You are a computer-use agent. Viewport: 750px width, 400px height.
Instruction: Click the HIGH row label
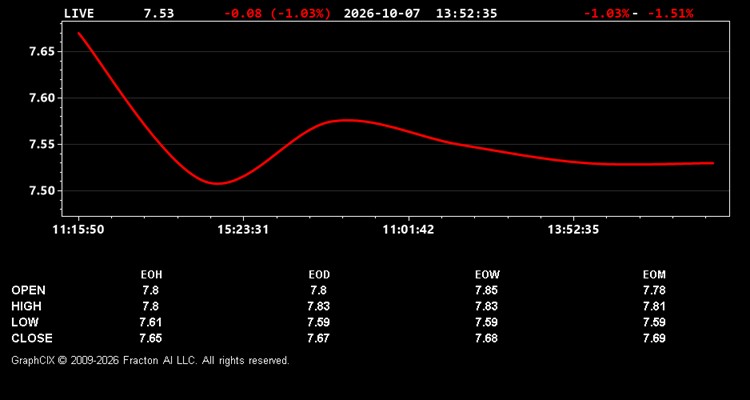coord(26,306)
